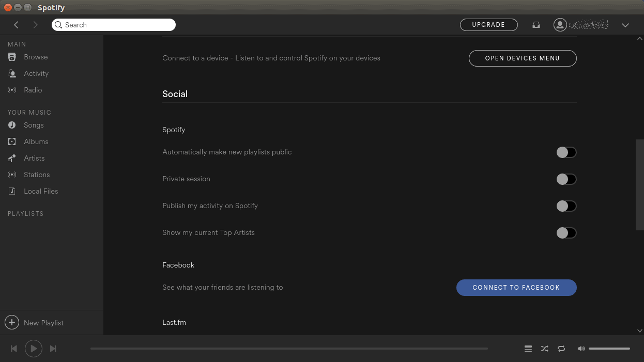Open the Albums library
This screenshot has height=362, width=644.
click(36, 141)
